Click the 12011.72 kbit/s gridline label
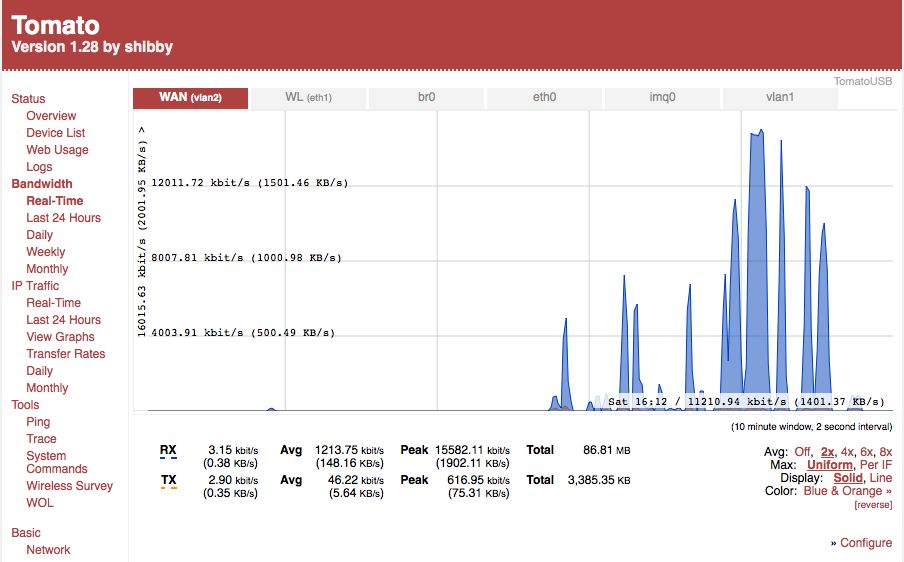This screenshot has width=904, height=562. 250,183
